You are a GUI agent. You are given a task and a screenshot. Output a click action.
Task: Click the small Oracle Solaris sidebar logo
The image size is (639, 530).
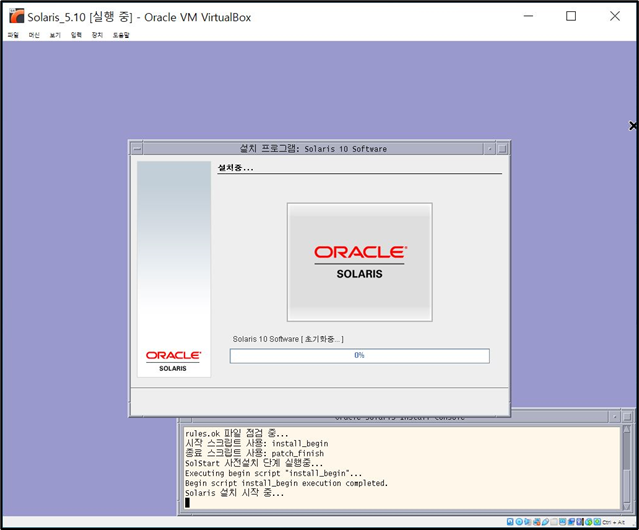[x=173, y=361]
